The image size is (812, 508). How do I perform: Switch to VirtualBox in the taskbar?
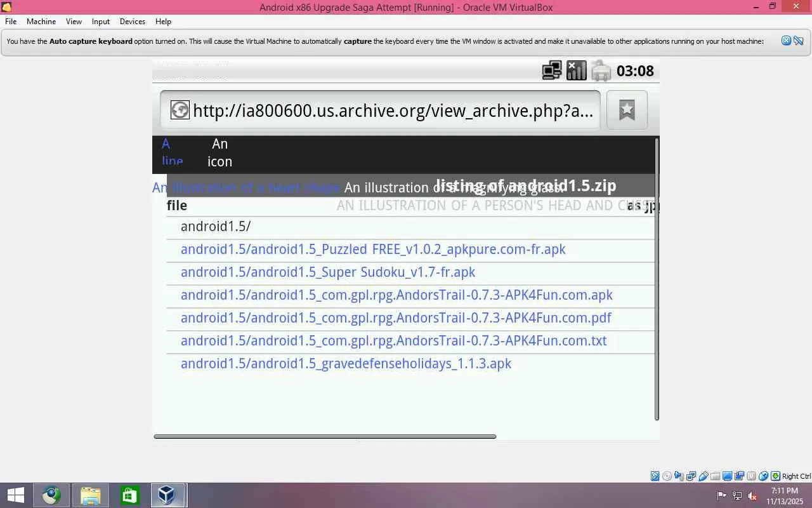click(x=167, y=495)
